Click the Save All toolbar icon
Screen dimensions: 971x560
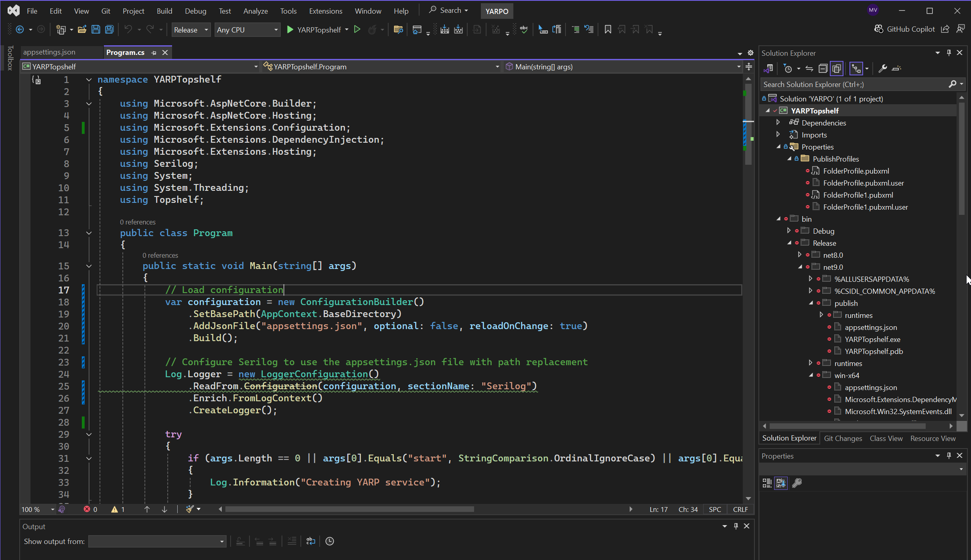109,30
